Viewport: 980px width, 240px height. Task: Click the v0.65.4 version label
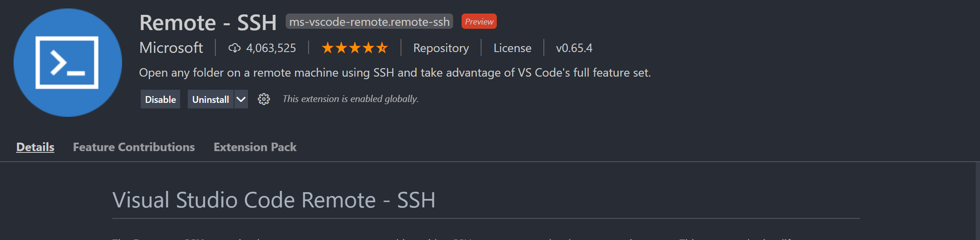[x=574, y=48]
